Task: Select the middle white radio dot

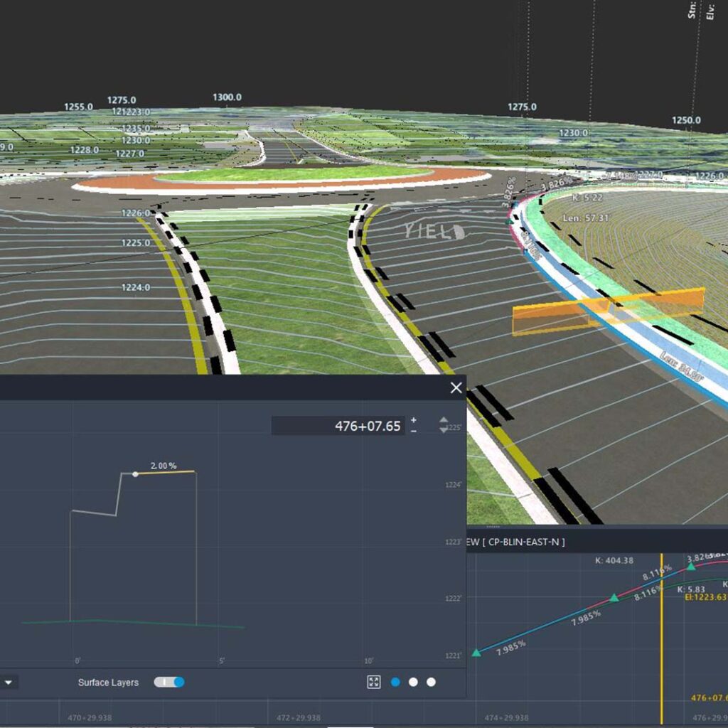Action: pyautogui.click(x=413, y=682)
